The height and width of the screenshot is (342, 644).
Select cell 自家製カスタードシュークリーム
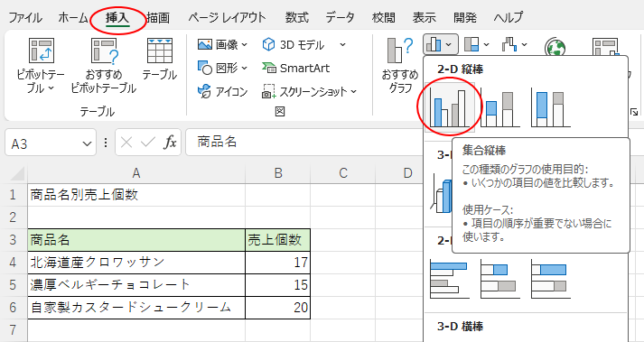pos(136,308)
